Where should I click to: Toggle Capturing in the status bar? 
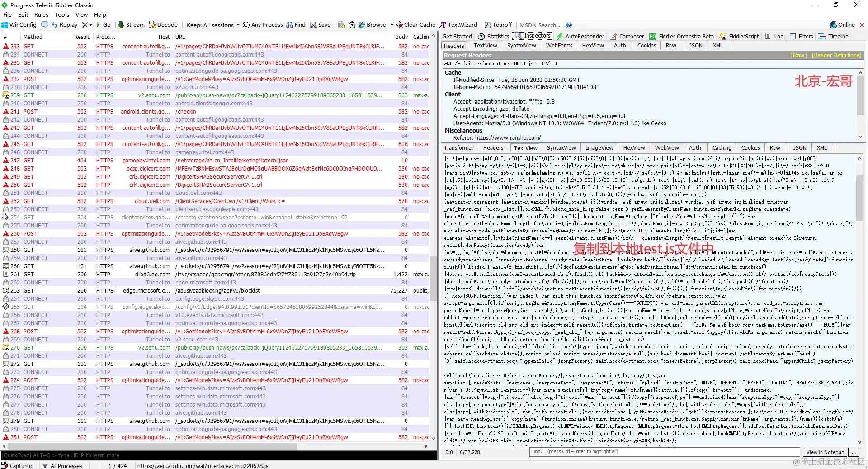(18, 466)
